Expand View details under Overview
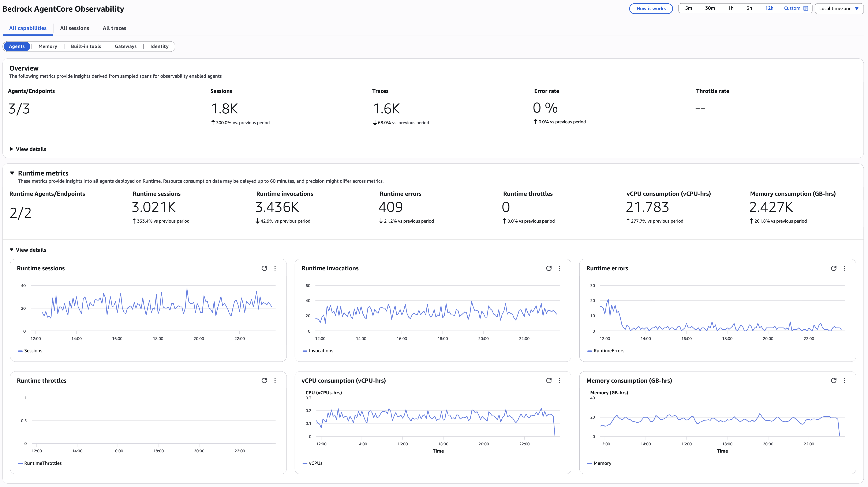 pos(28,149)
